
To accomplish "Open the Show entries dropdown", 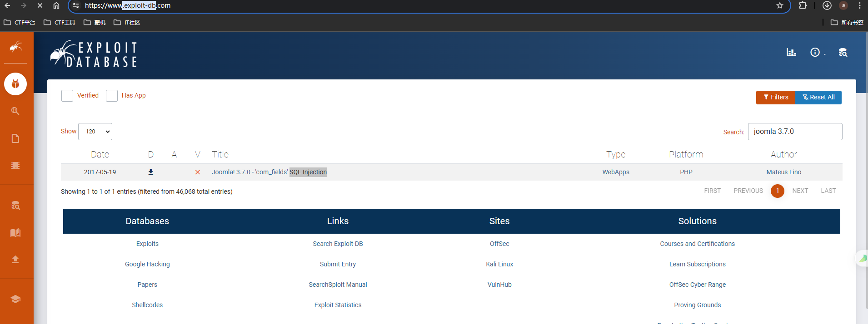I will [x=95, y=132].
